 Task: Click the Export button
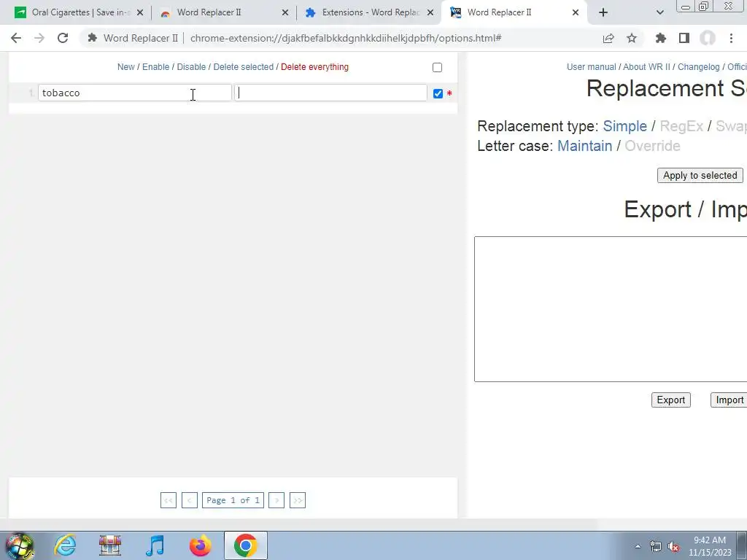pyautogui.click(x=671, y=400)
